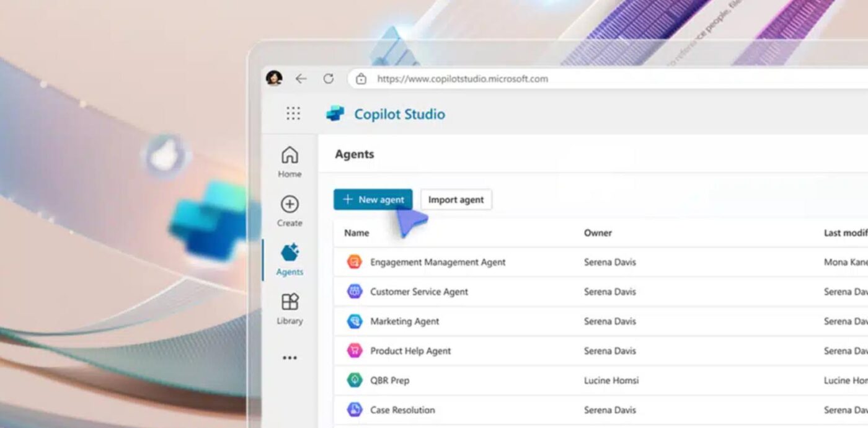Image resolution: width=868 pixels, height=428 pixels.
Task: Sort by the Name column header
Action: [356, 233]
